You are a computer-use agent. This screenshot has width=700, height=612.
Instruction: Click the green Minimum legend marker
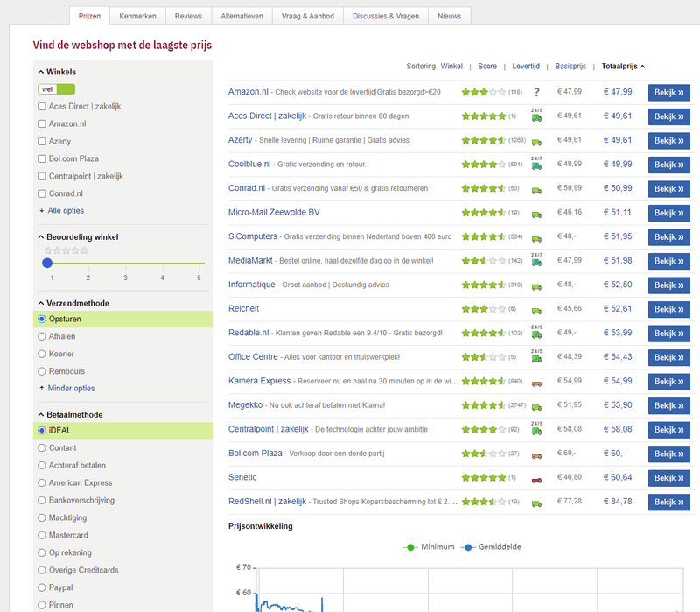point(410,548)
